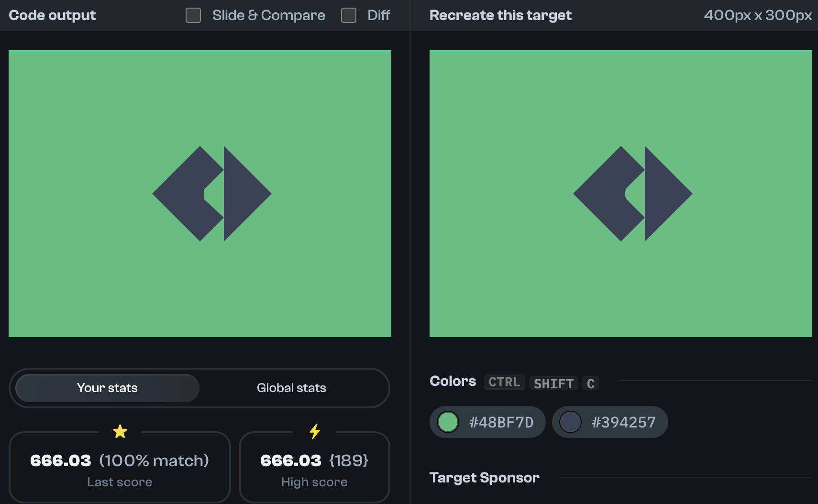Click the Target Sponsor heading
Viewport: 818px width, 504px height.
[x=485, y=477]
